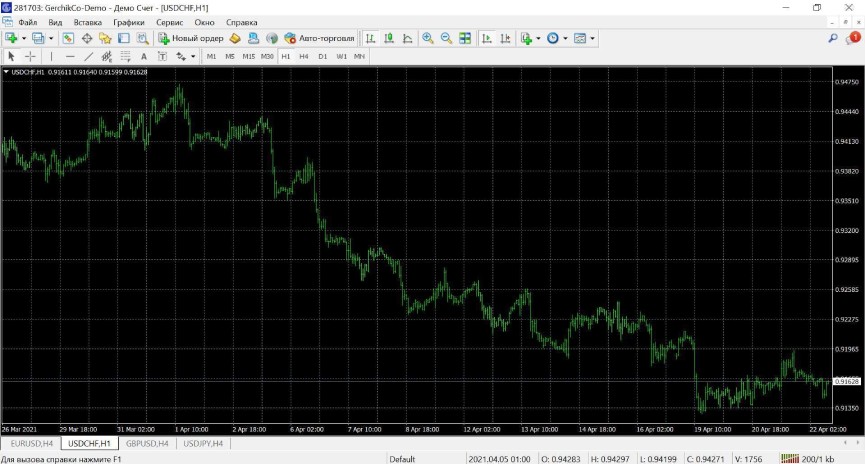This screenshot has height=464, width=865.
Task: Open the Strategy Tester magnifier icon
Action: pos(142,38)
